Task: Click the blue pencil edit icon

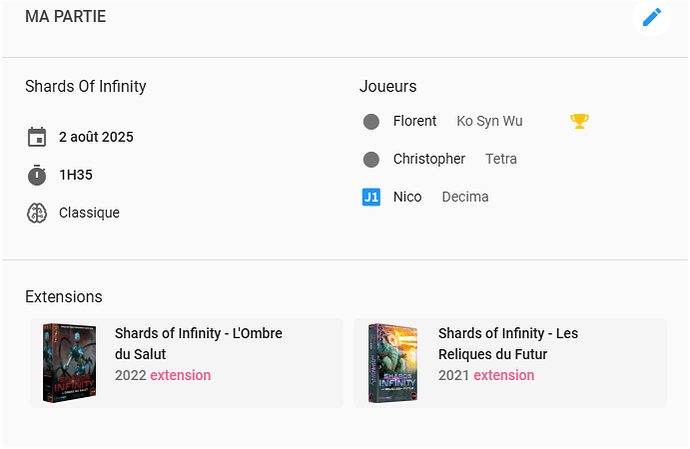Action: pos(652,18)
